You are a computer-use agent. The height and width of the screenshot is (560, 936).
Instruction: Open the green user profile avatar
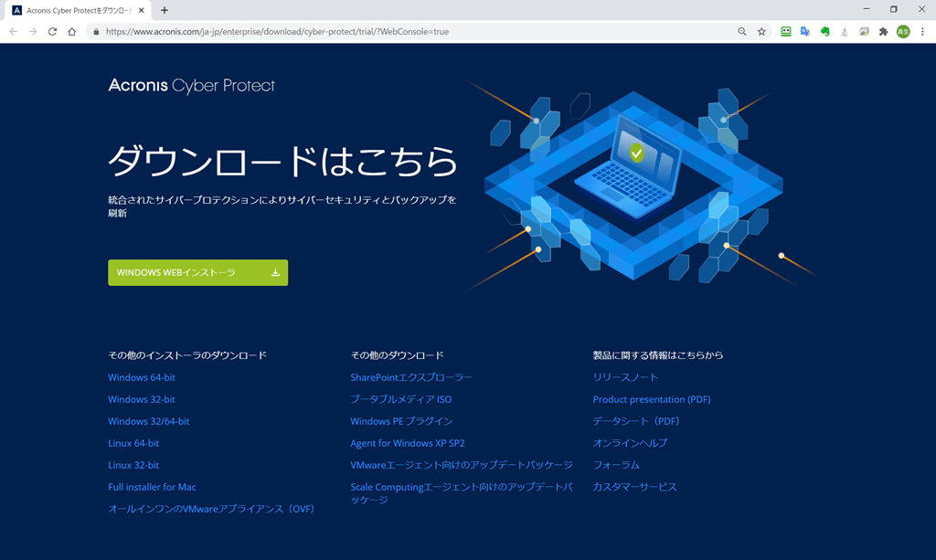pos(903,32)
